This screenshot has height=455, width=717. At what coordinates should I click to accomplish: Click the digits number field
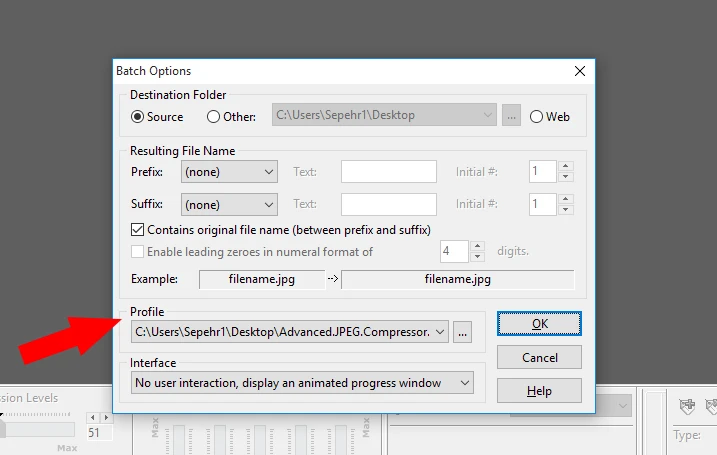coord(454,252)
